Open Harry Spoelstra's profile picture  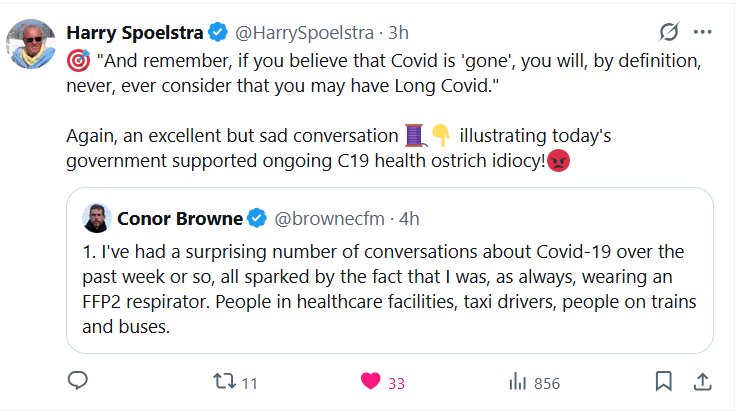coord(32,43)
